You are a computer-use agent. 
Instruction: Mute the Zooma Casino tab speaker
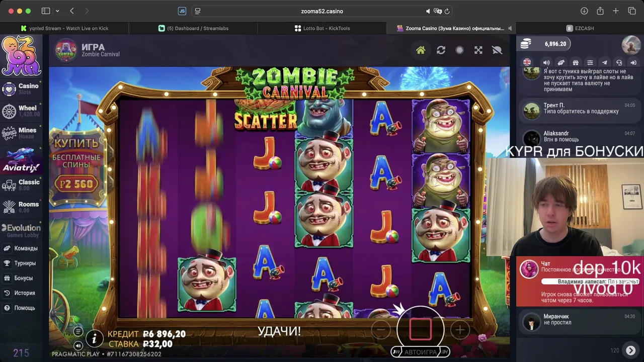510,28
